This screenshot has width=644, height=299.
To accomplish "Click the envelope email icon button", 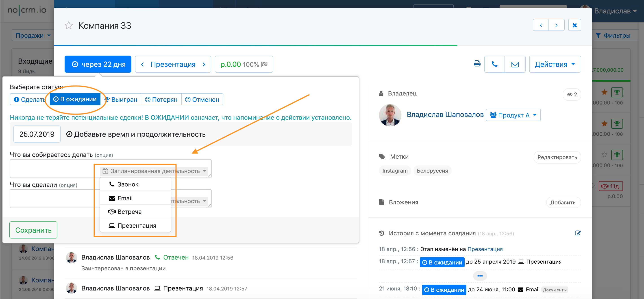I will [515, 64].
